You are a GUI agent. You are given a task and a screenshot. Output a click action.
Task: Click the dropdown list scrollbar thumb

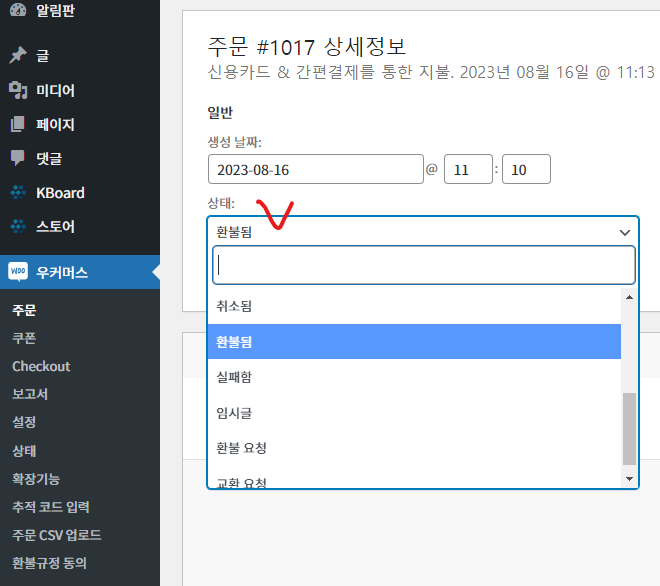629,429
